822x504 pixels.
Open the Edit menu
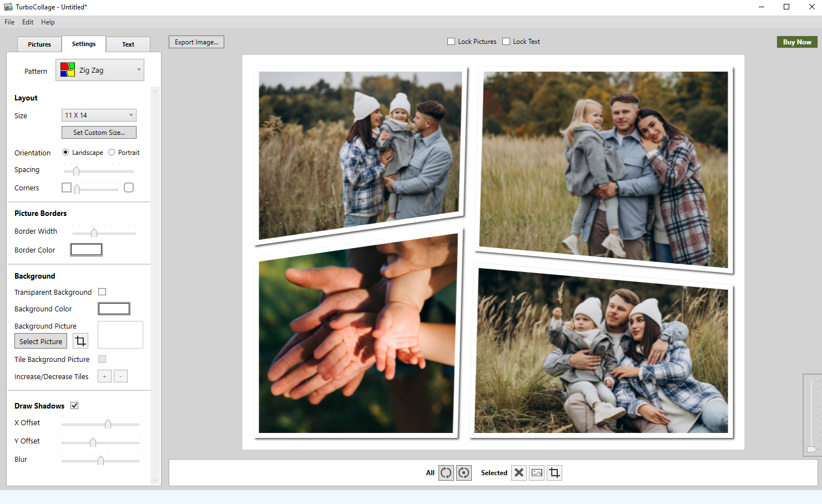click(x=28, y=22)
